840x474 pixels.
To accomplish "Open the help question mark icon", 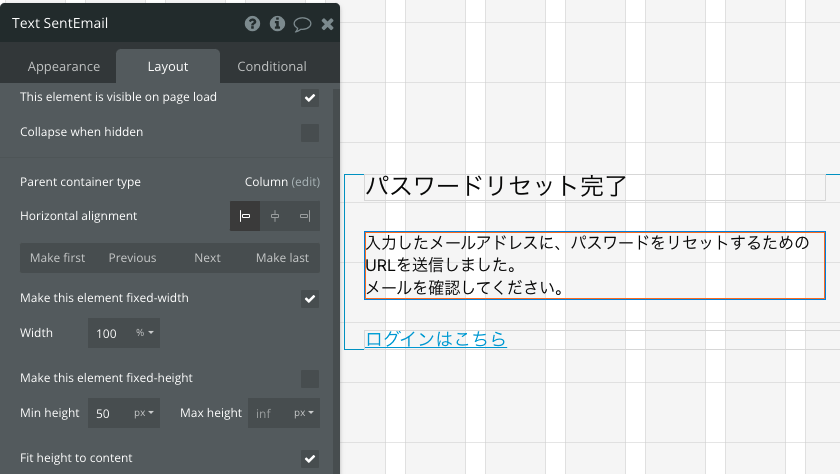I will [x=252, y=24].
